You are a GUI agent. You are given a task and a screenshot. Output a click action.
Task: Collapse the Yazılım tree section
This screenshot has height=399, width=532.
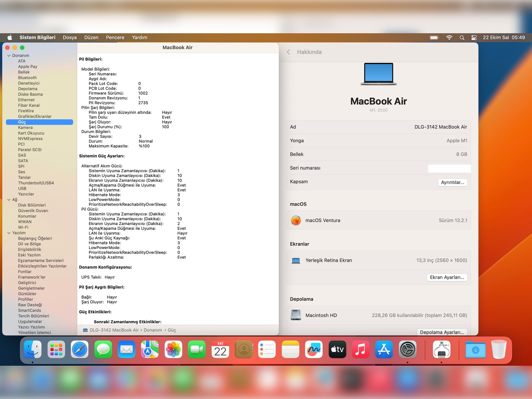(x=9, y=233)
